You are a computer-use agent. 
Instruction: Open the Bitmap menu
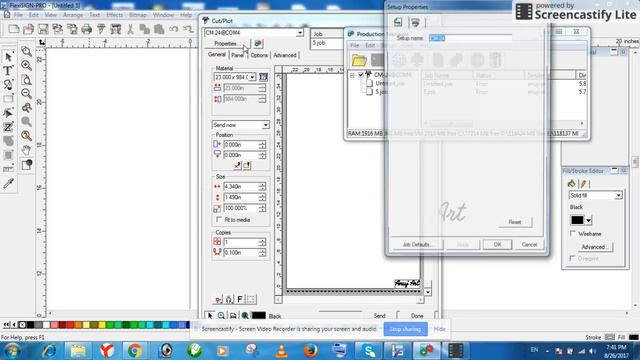138,15
